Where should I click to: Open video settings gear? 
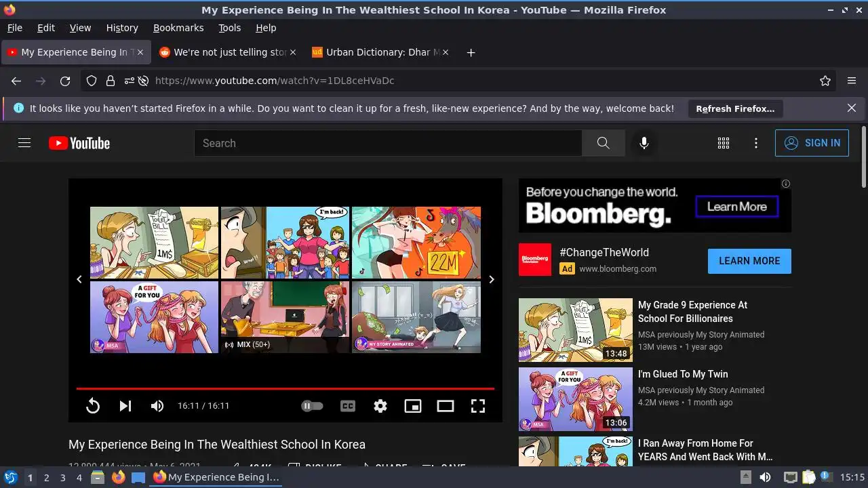(x=380, y=406)
